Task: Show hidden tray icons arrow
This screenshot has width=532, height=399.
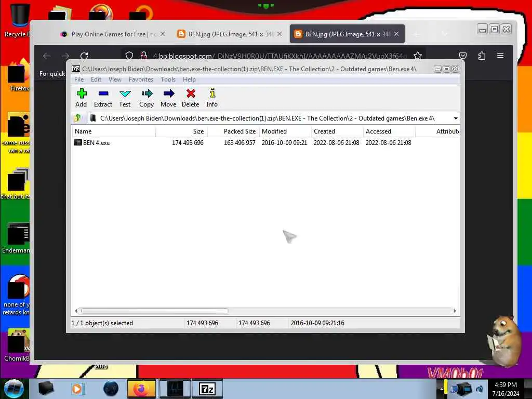Action: [442, 389]
